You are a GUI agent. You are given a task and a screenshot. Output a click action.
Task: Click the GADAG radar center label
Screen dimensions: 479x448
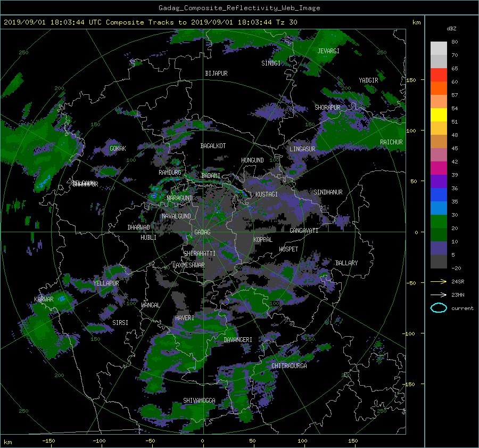(x=203, y=232)
